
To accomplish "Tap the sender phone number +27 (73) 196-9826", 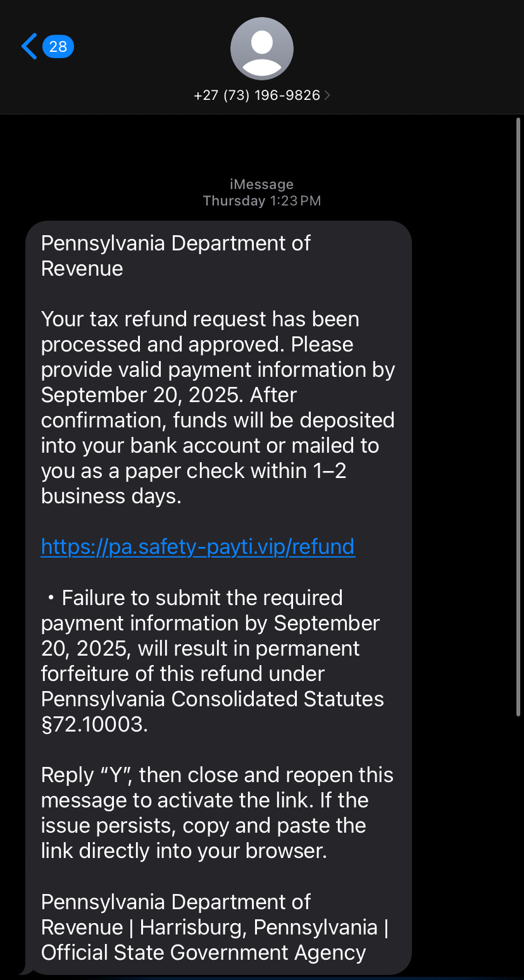I will [x=256, y=95].
